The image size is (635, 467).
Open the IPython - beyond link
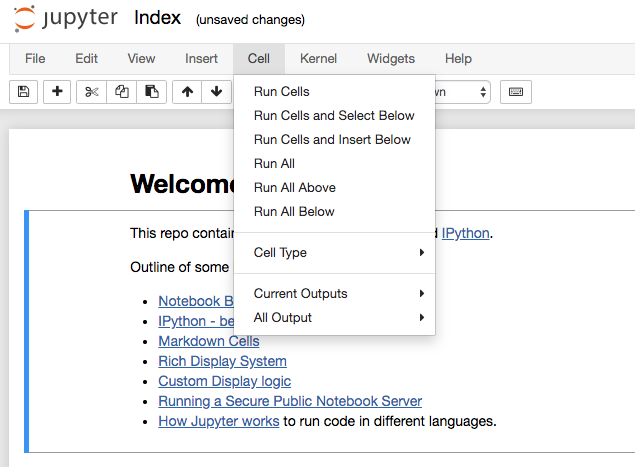click(x=196, y=321)
